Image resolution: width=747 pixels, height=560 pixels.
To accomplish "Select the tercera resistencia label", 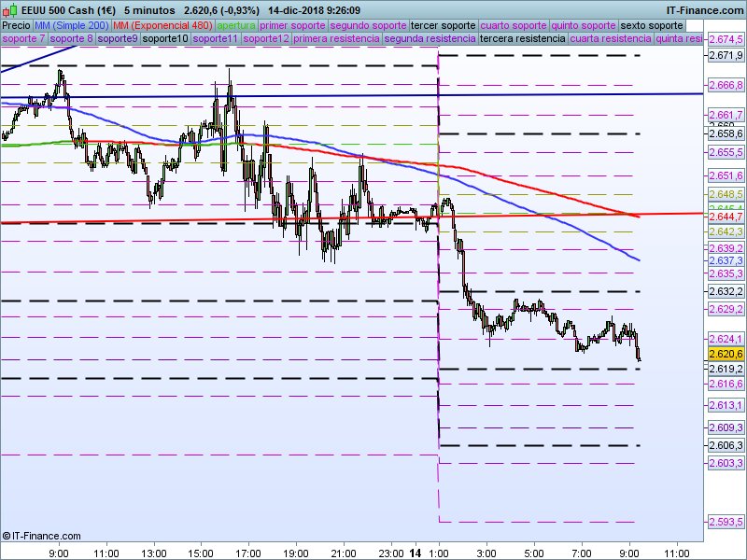I will point(523,39).
